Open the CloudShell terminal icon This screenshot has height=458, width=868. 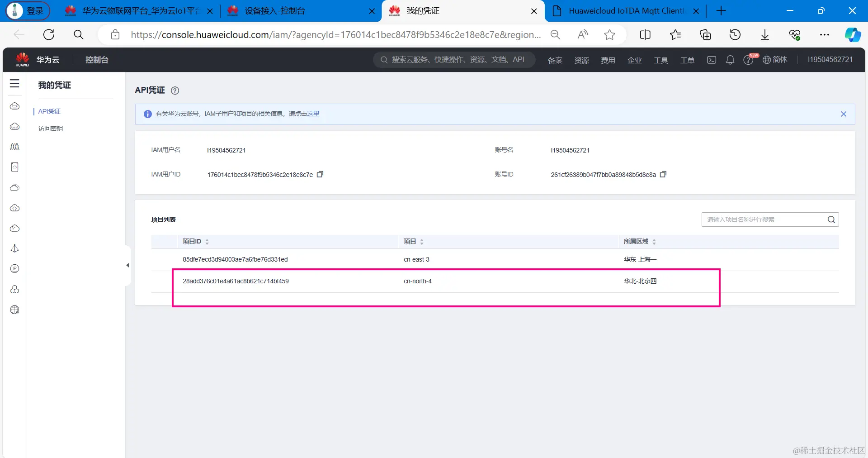point(712,60)
